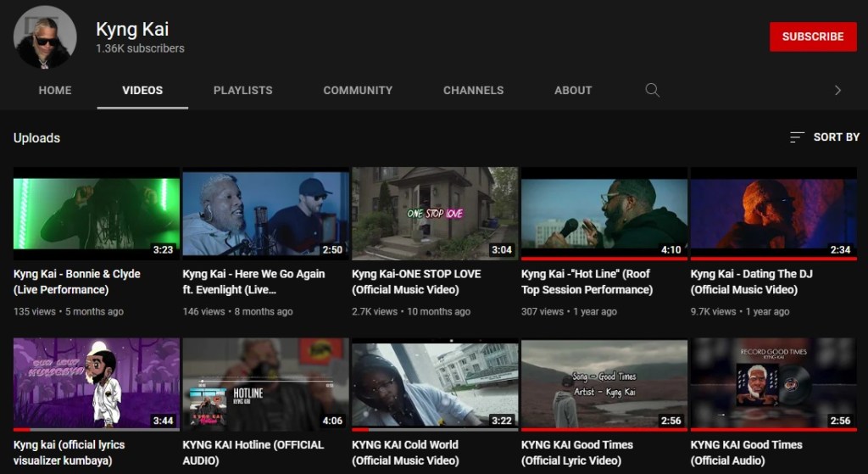Click the Hot Line Roof Top Session title

[x=587, y=282]
